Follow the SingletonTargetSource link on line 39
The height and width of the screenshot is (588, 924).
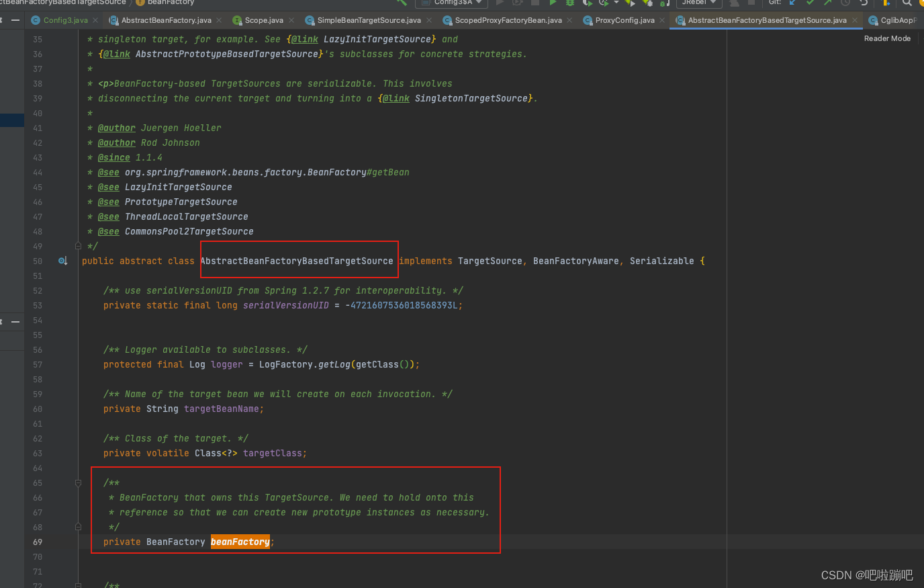(x=471, y=98)
